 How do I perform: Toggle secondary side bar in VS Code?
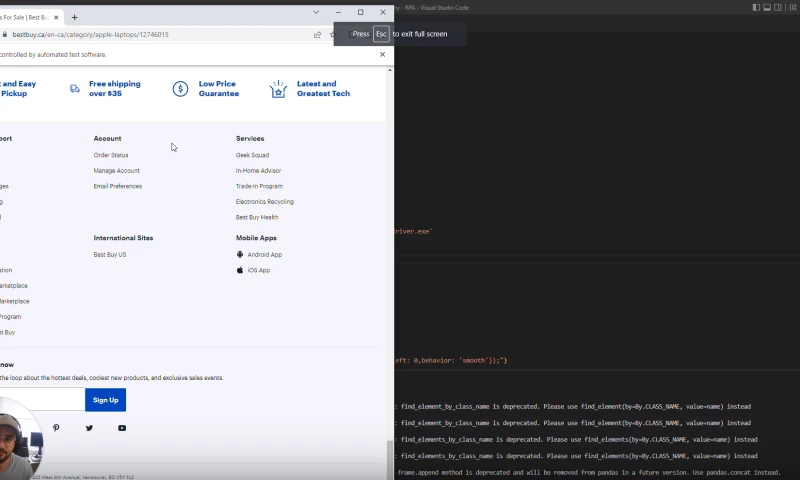pyautogui.click(x=778, y=7)
